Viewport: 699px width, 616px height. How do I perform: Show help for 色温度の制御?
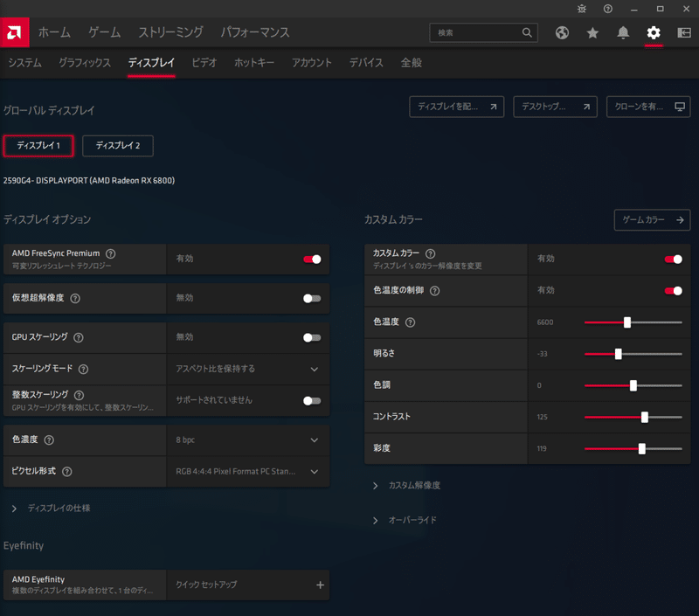434,291
